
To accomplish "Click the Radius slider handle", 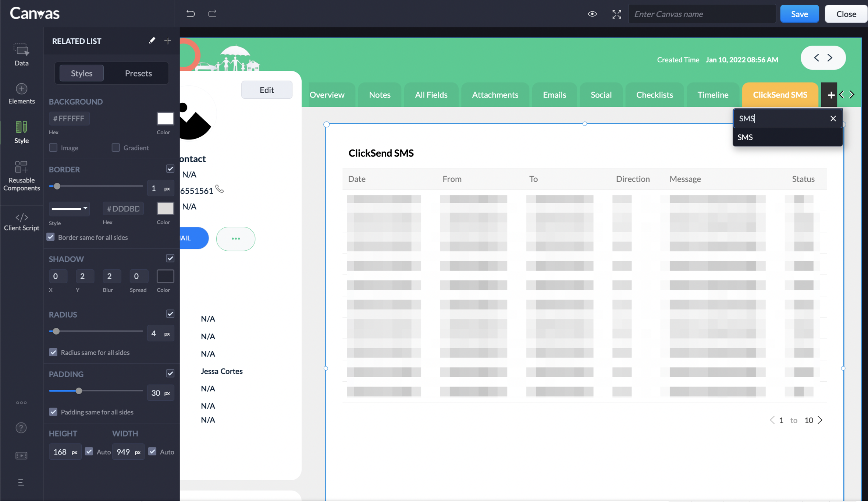I will pyautogui.click(x=56, y=331).
